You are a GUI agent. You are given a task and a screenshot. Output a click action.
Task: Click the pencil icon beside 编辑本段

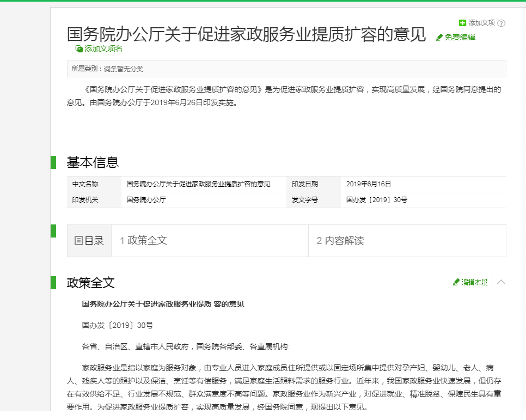pos(456,282)
